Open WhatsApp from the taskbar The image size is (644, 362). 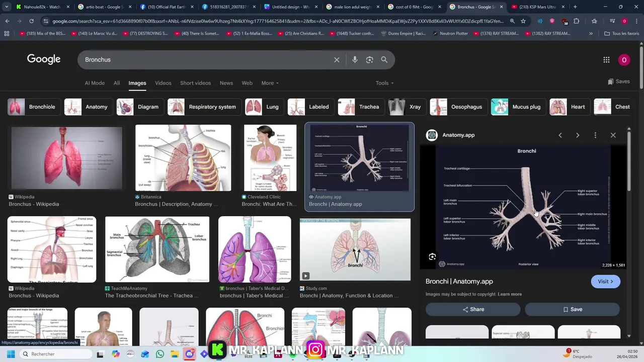point(160,354)
